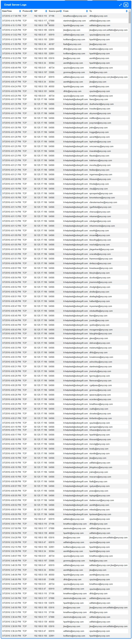Screen dimensions: 136x644
Task: Click recipient lslaughter@anycorp.com
Action: [x=101, y=334]
